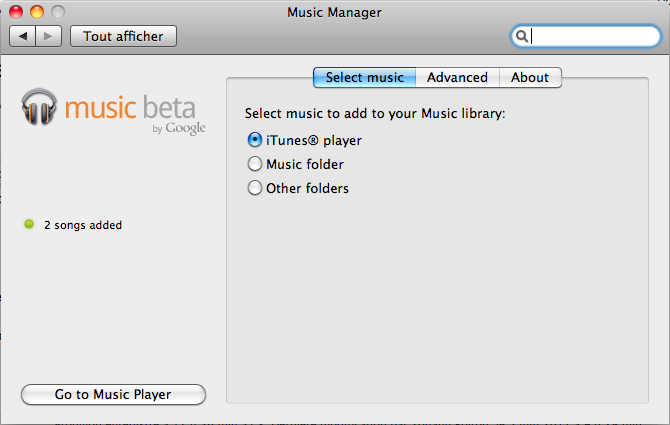Select the iTunes player radio option

click(255, 140)
